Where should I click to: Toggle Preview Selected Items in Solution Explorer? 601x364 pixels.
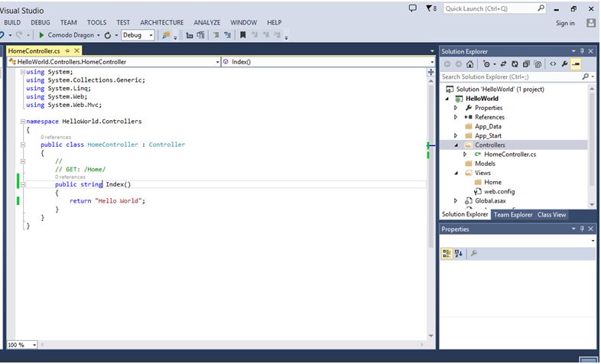pos(575,64)
